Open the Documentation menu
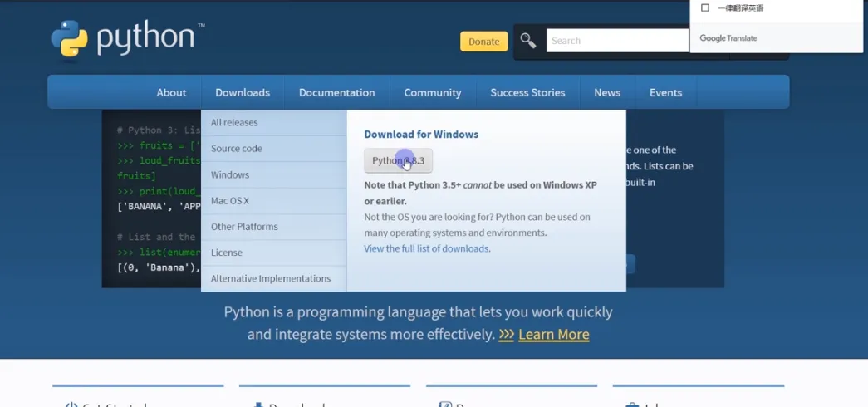 pos(336,92)
